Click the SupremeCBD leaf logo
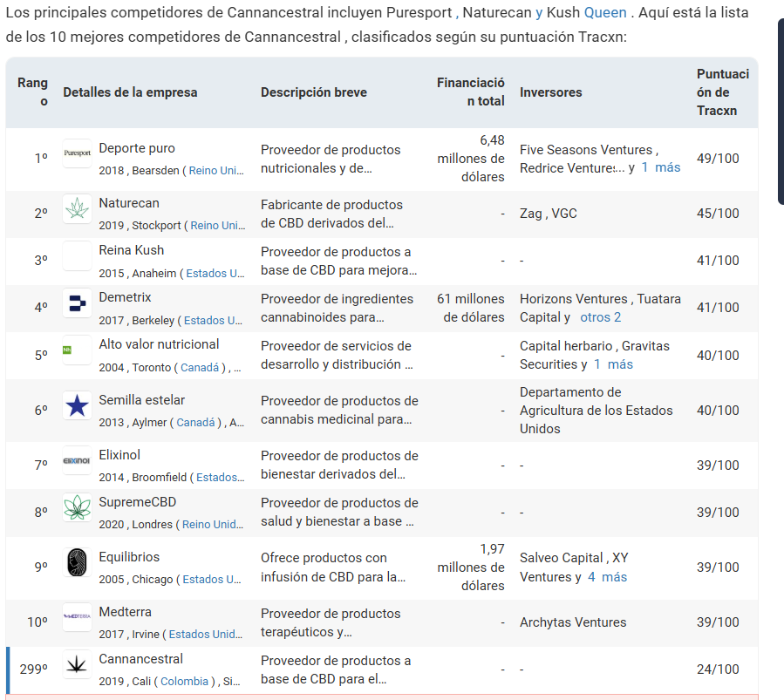This screenshot has width=784, height=700. [77, 507]
